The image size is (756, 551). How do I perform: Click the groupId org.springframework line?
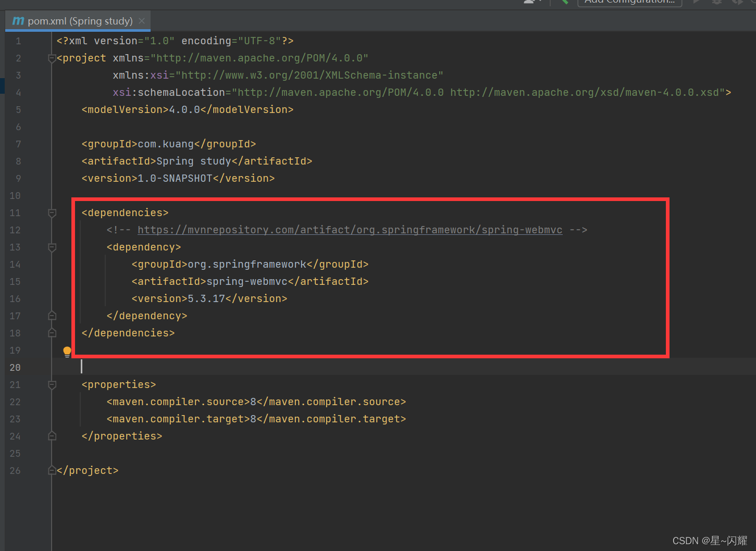coord(250,264)
